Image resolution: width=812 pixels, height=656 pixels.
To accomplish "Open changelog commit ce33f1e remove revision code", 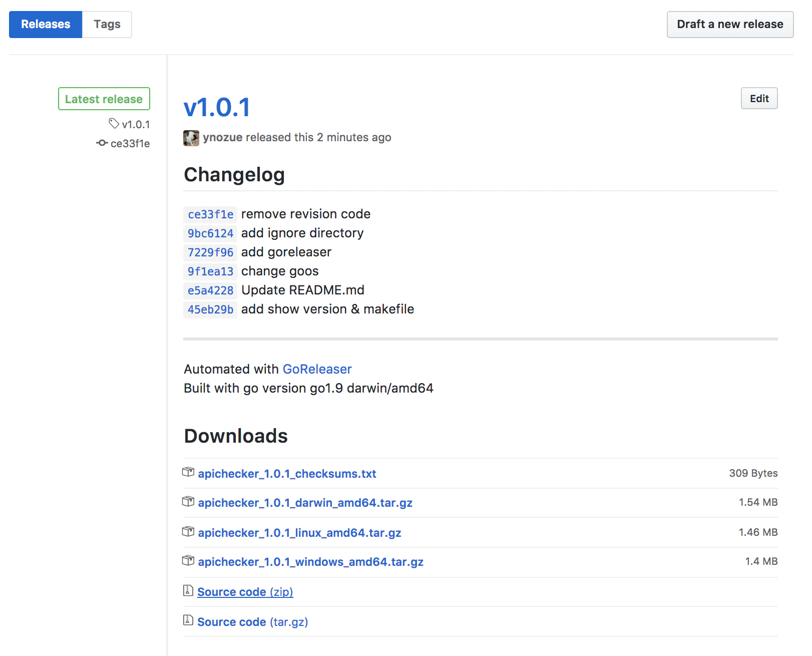I will pos(210,214).
